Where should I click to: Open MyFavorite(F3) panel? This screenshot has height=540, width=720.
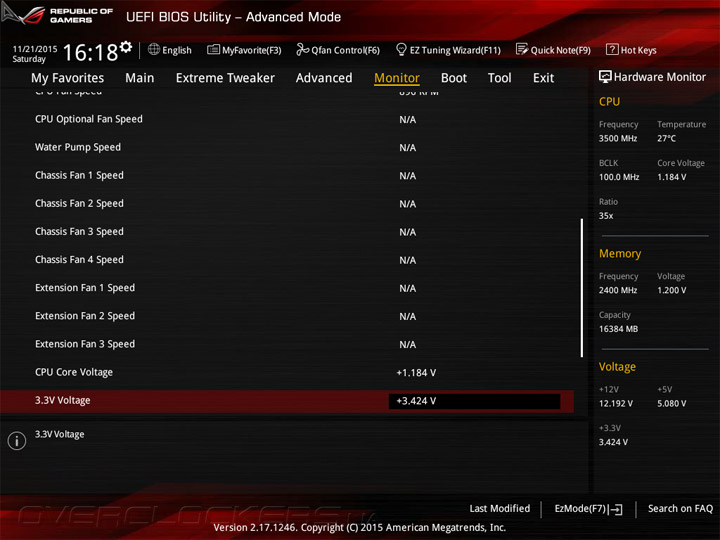pyautogui.click(x=244, y=50)
